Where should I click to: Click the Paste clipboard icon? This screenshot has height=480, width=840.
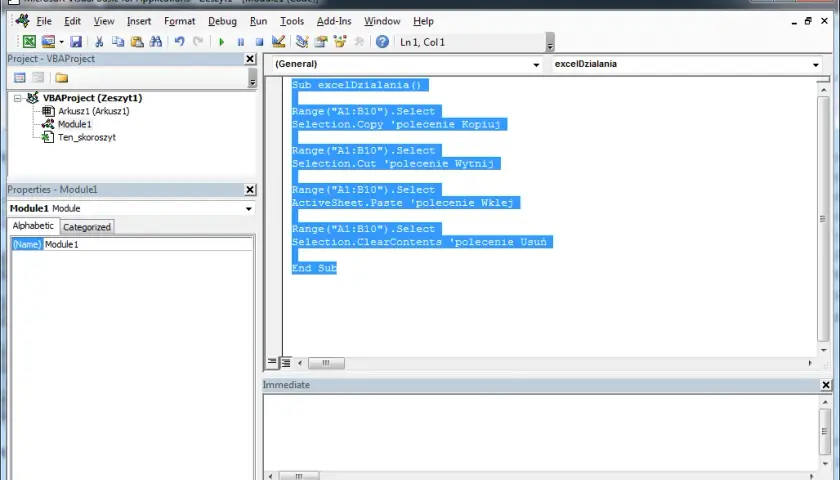(137, 42)
